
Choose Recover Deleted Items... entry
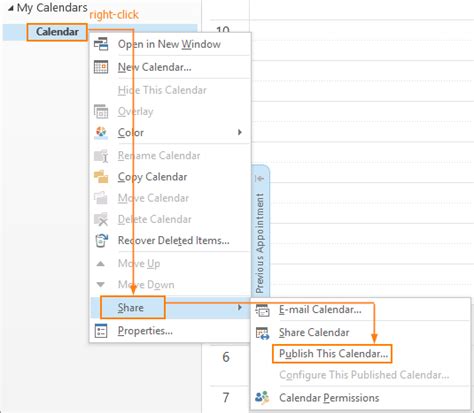click(x=174, y=240)
